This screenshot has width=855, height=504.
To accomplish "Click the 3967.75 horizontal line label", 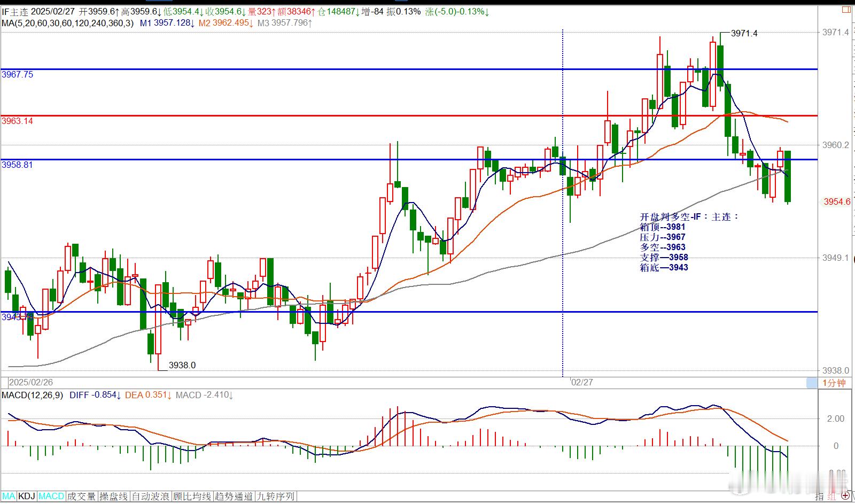I will [x=18, y=75].
